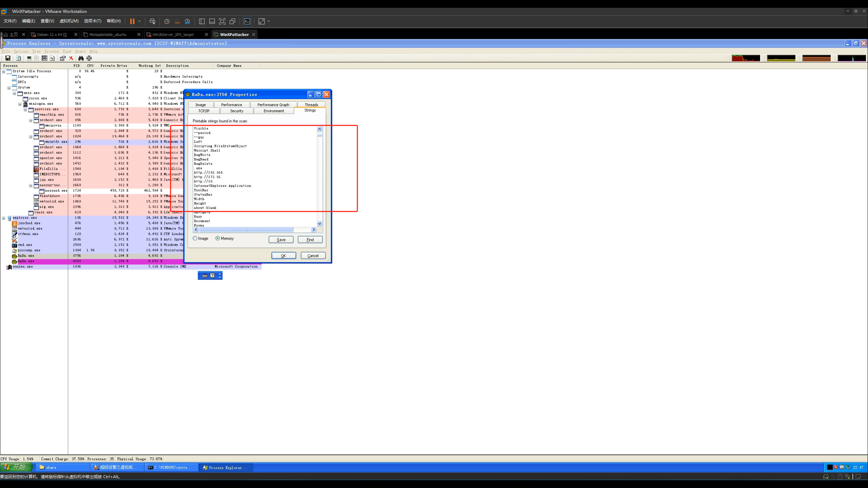Switch to the TCP/IP tab
The width and height of the screenshot is (868, 488).
(x=204, y=111)
